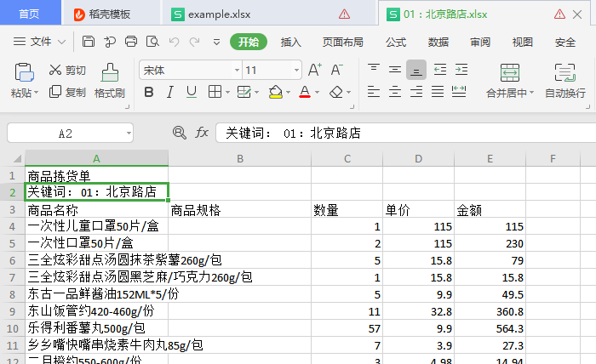Select cell 商品规格
The width and height of the screenshot is (596, 364).
coord(240,210)
